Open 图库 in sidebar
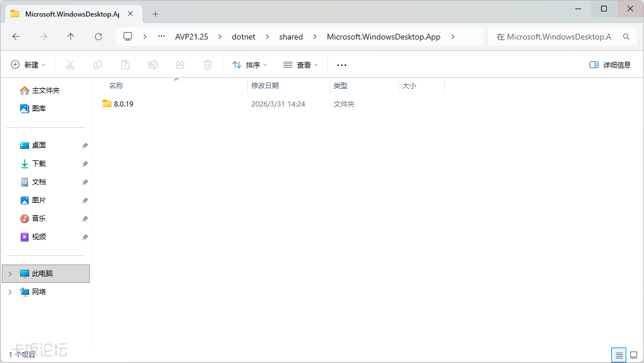The width and height of the screenshot is (644, 363). (x=33, y=108)
